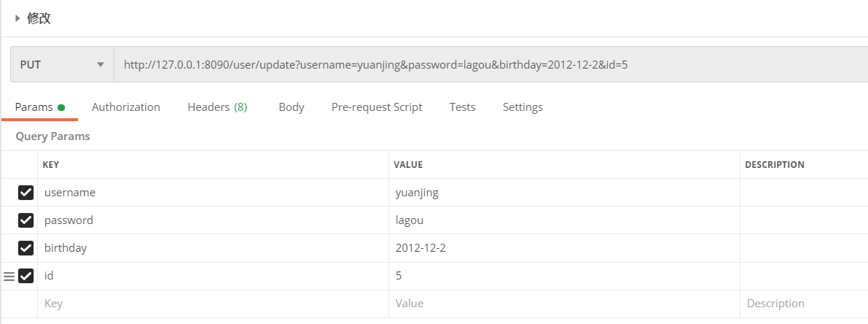Disable the password parameter checkbox
The image size is (868, 324).
(x=26, y=220)
